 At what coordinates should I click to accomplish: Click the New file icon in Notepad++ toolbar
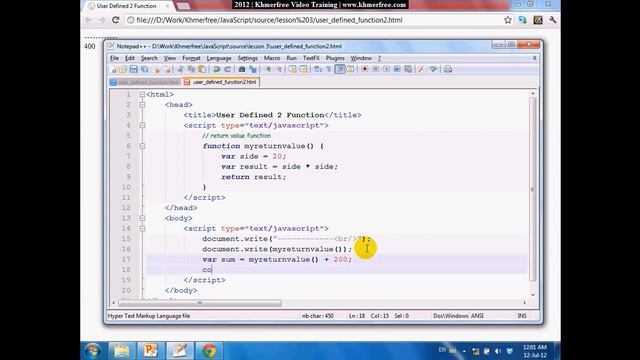(114, 70)
